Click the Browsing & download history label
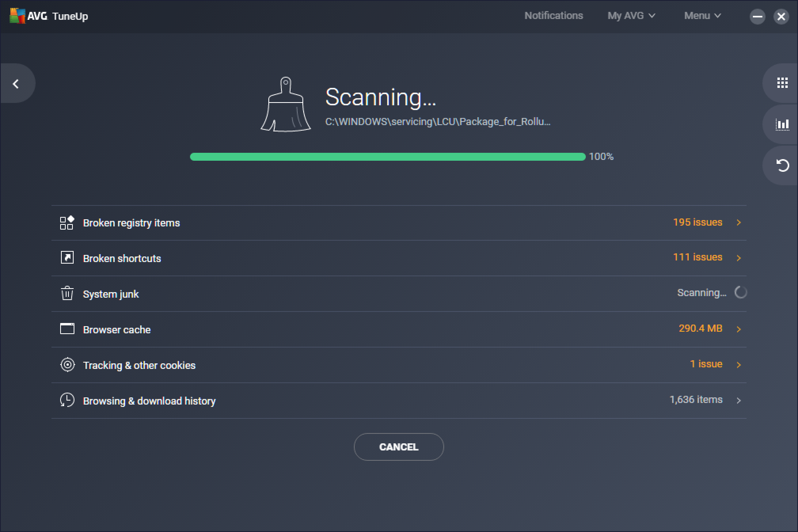Image resolution: width=798 pixels, height=532 pixels. [149, 401]
